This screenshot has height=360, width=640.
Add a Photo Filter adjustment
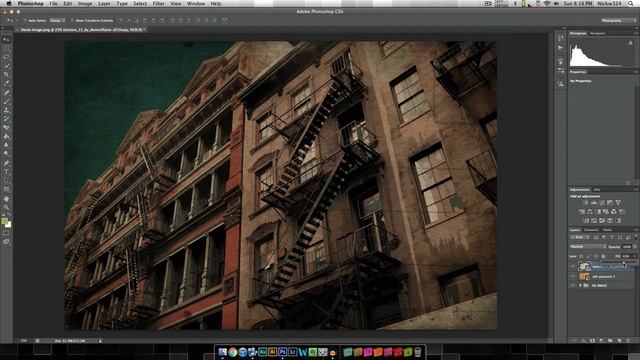click(606, 211)
